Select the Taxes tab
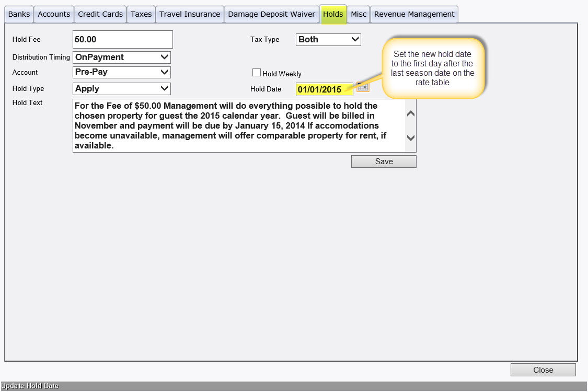 [x=141, y=14]
